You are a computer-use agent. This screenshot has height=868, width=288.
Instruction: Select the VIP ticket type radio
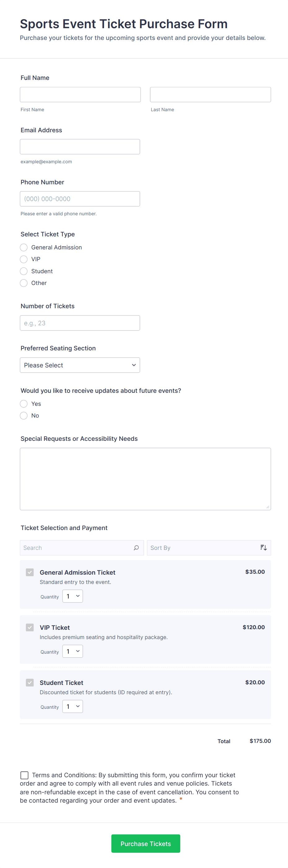[x=24, y=259]
